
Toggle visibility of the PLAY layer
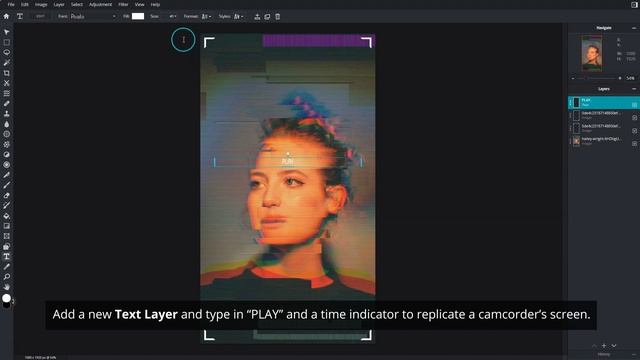[634, 105]
